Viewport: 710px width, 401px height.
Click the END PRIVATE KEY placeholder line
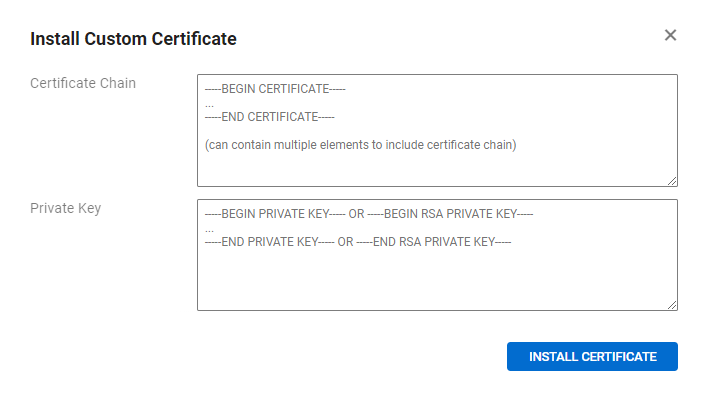pos(268,242)
